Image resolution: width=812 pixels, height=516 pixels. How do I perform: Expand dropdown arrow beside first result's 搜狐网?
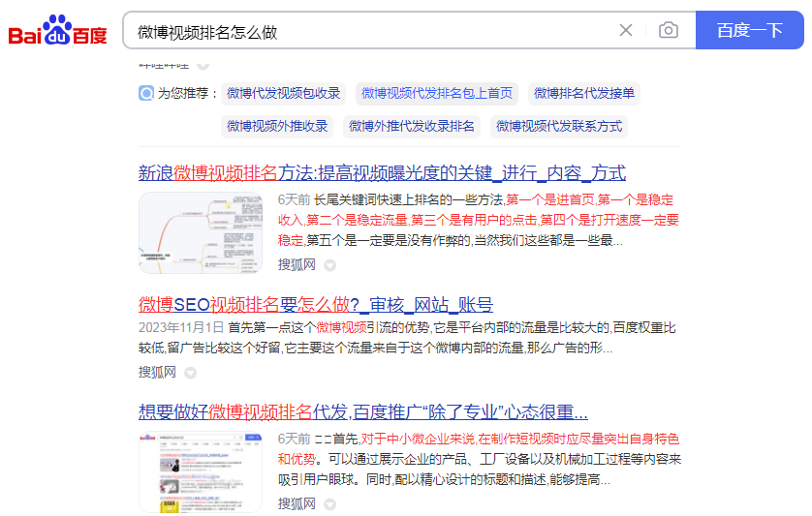(x=329, y=266)
